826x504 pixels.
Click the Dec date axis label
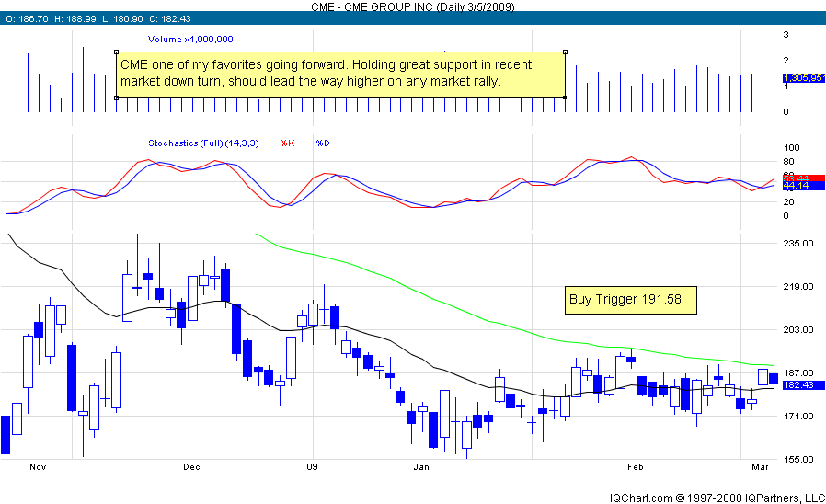tap(191, 466)
